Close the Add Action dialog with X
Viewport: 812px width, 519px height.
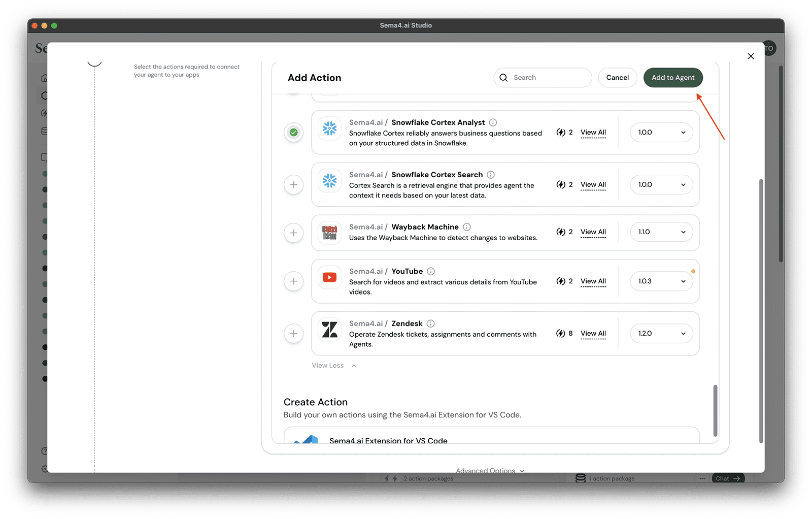click(x=751, y=56)
